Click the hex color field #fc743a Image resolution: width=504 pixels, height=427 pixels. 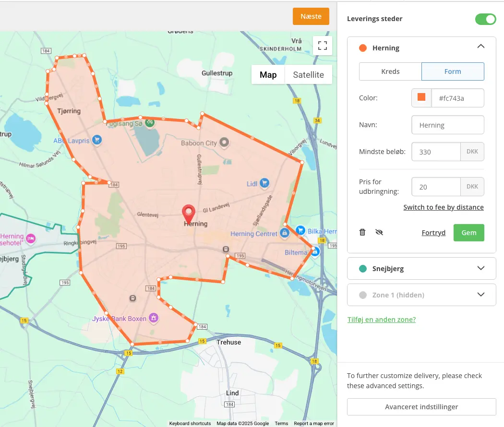tap(457, 98)
